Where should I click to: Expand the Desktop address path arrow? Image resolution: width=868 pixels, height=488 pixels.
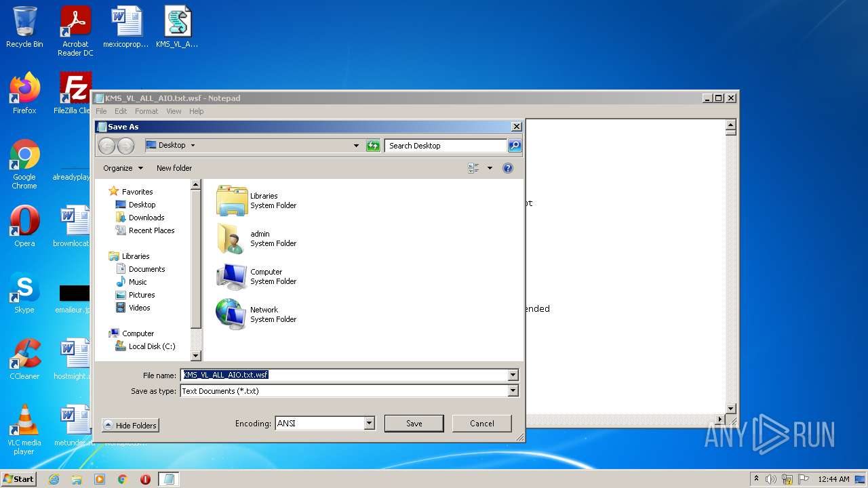(193, 146)
